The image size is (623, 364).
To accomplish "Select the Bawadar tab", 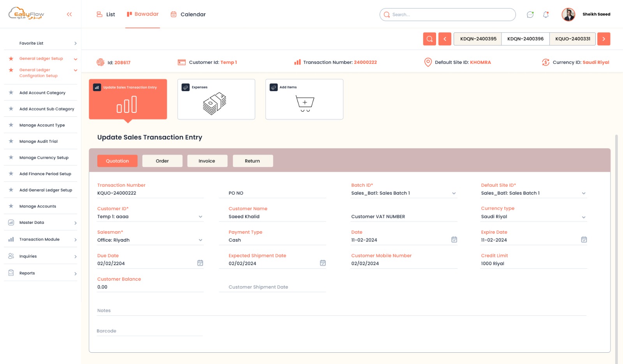I will tap(143, 14).
